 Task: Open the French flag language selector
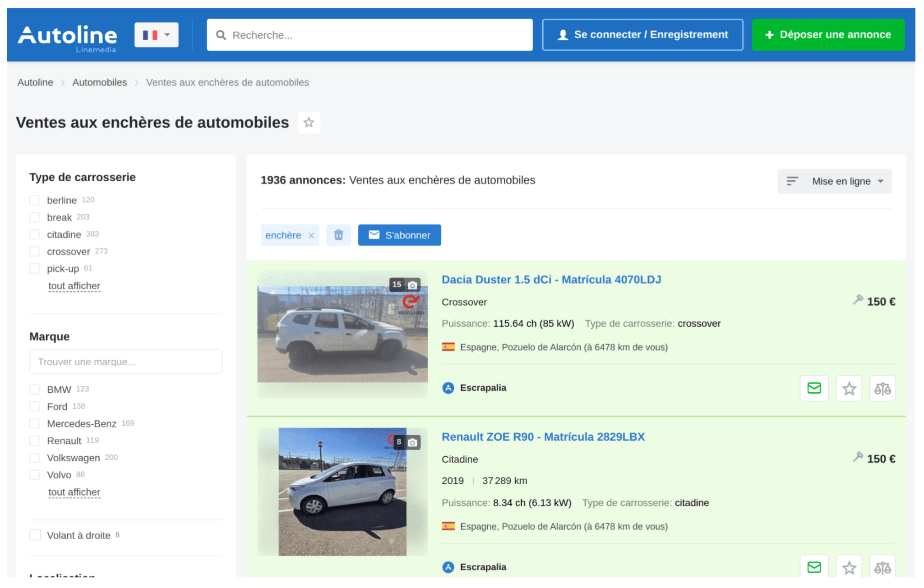156,35
